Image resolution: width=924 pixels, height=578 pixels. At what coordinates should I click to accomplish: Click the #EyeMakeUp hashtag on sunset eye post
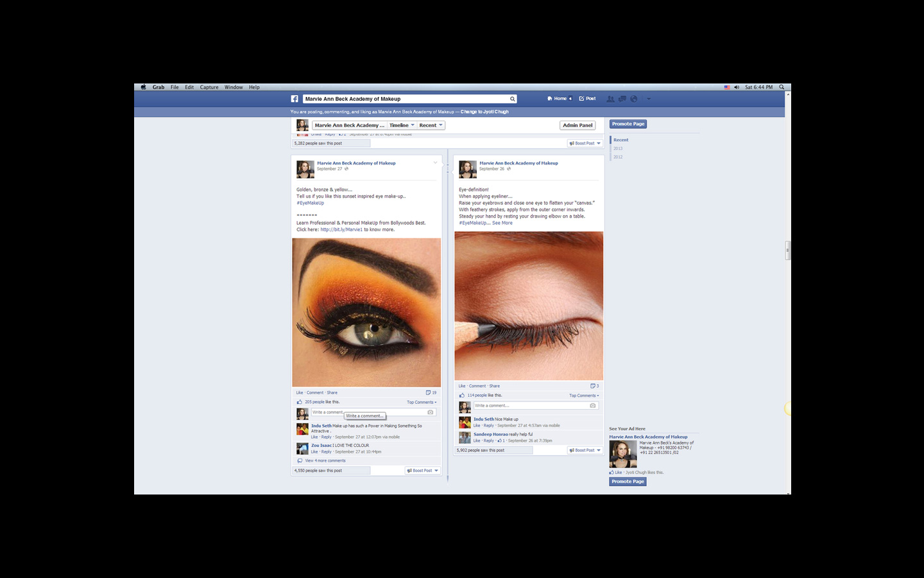click(311, 203)
